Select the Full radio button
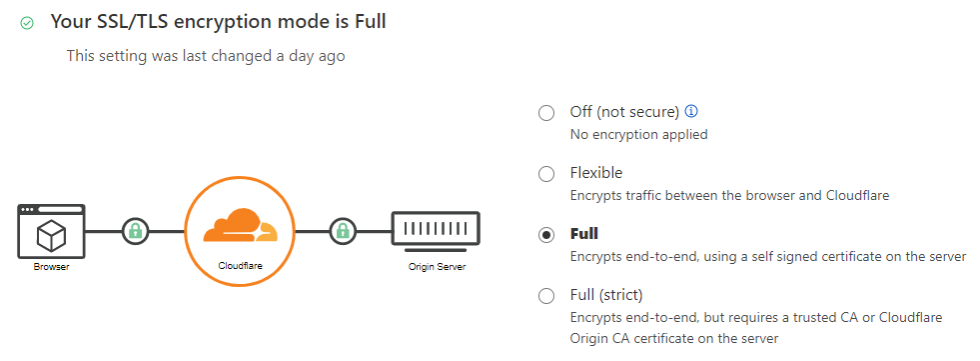980x361 pixels. pos(546,235)
